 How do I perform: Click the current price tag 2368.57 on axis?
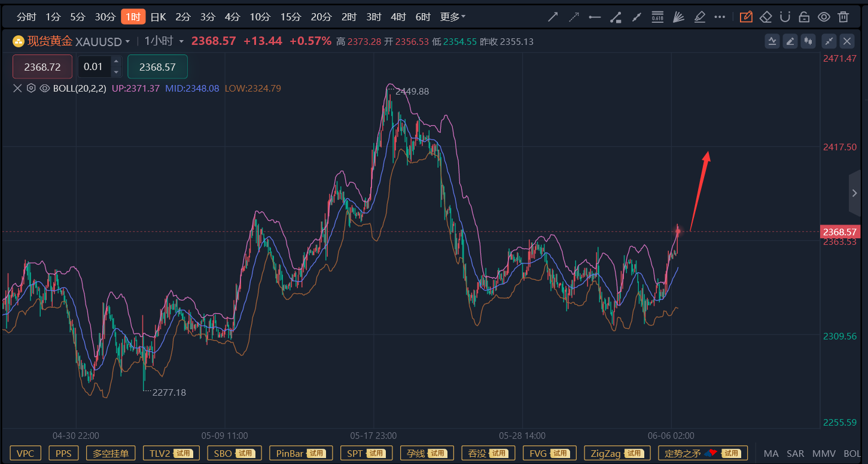click(840, 232)
